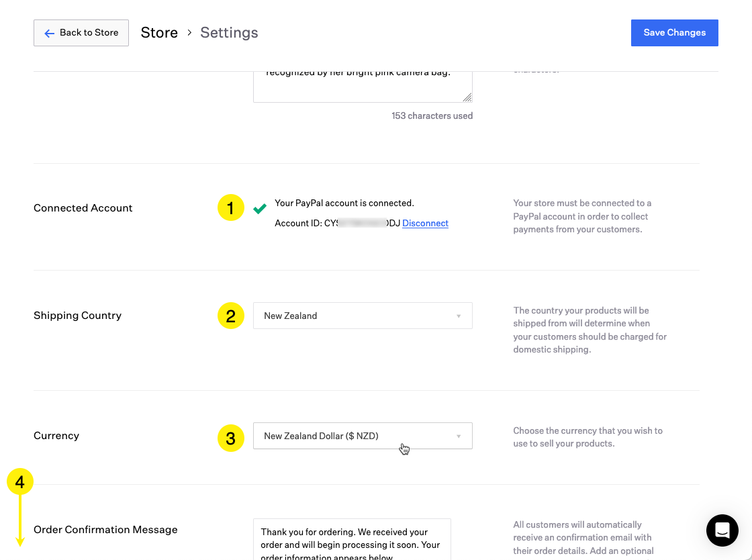The height and width of the screenshot is (560, 752).
Task: Click yellow step 4 marker
Action: point(20,482)
